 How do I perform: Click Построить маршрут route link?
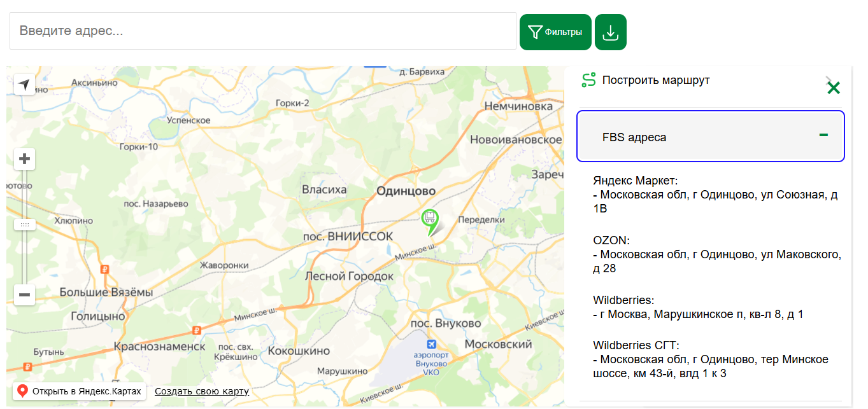click(x=656, y=80)
